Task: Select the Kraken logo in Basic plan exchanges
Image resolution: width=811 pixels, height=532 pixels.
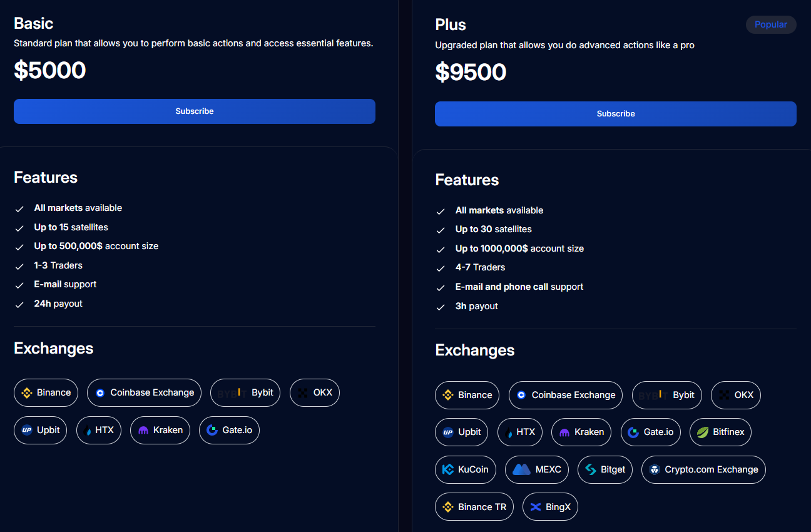Action: [x=143, y=431]
